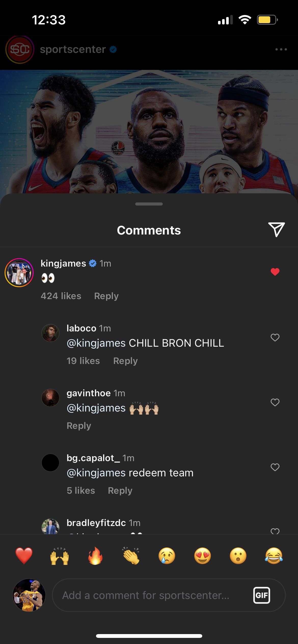
Task: Insert the tears of joy emoji
Action: point(274,556)
